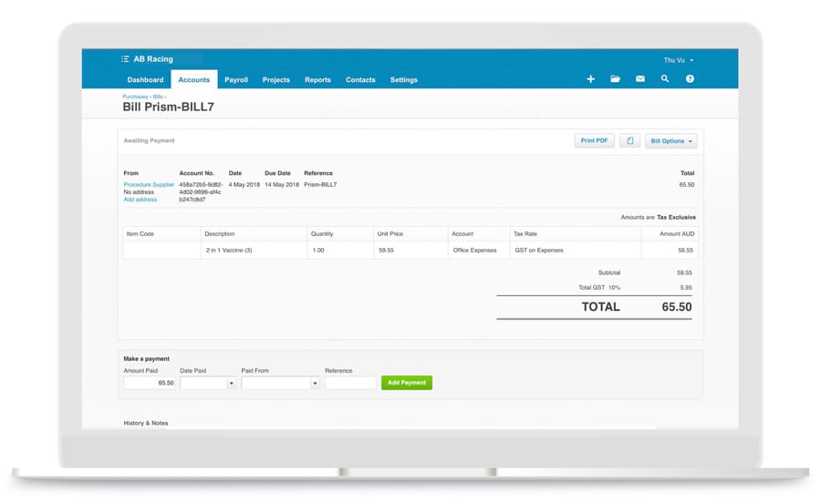This screenshot has height=504, width=821.
Task: Click the search magnifier icon
Action: (x=665, y=79)
